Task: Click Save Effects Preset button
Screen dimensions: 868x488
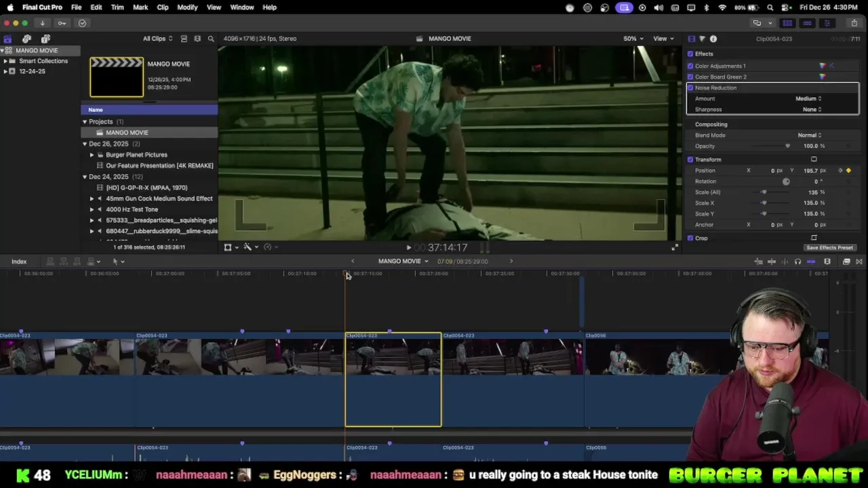Action: click(830, 247)
